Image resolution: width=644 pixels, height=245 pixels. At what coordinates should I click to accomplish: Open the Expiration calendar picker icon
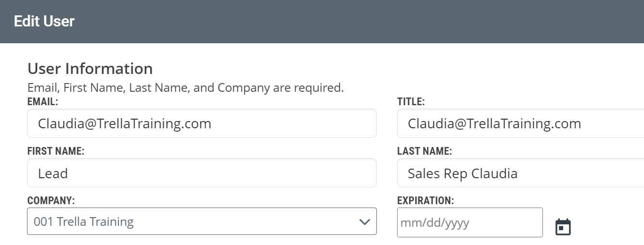[x=563, y=227]
